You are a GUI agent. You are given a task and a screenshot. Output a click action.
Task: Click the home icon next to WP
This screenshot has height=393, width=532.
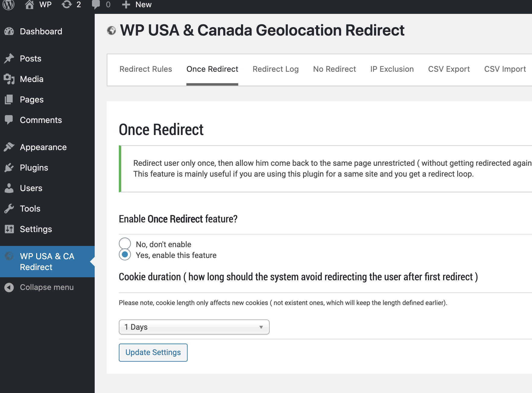click(x=29, y=5)
